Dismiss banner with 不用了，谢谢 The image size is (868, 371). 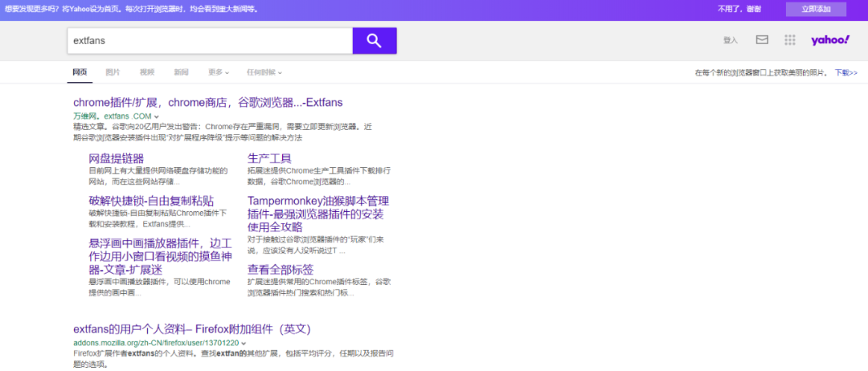tap(739, 9)
